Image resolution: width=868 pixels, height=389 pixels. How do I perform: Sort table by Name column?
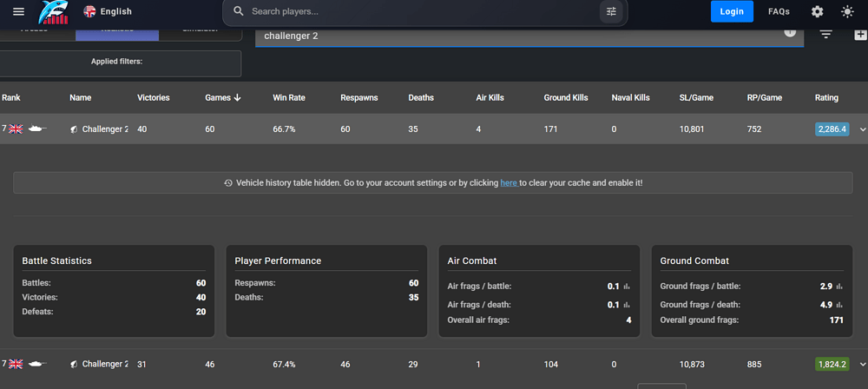(80, 97)
